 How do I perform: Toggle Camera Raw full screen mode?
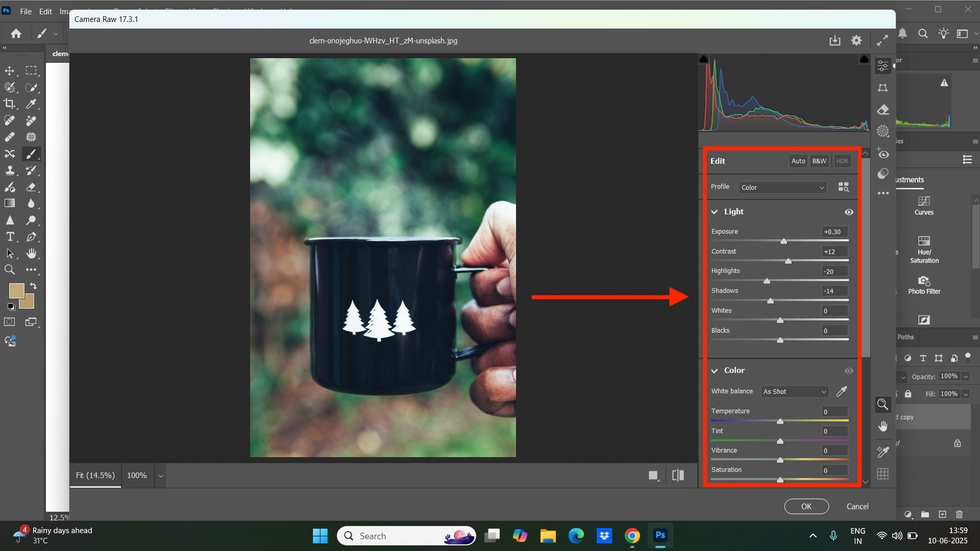coord(883,41)
